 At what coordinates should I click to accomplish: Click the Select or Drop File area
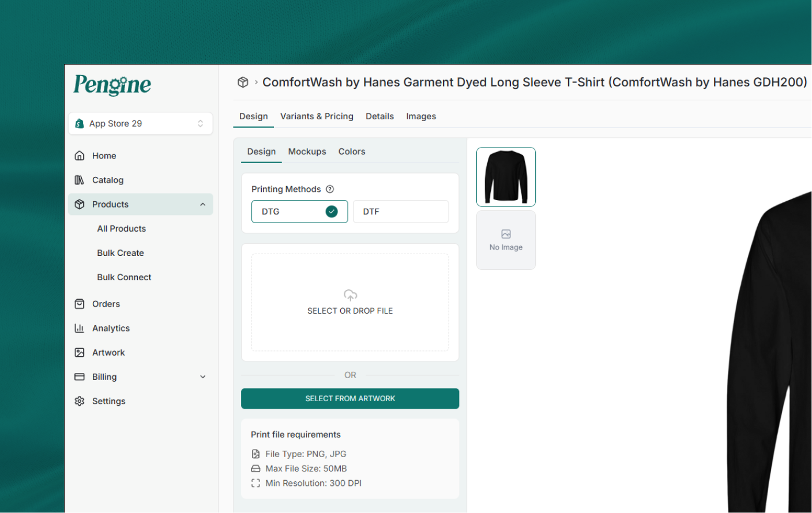(350, 303)
